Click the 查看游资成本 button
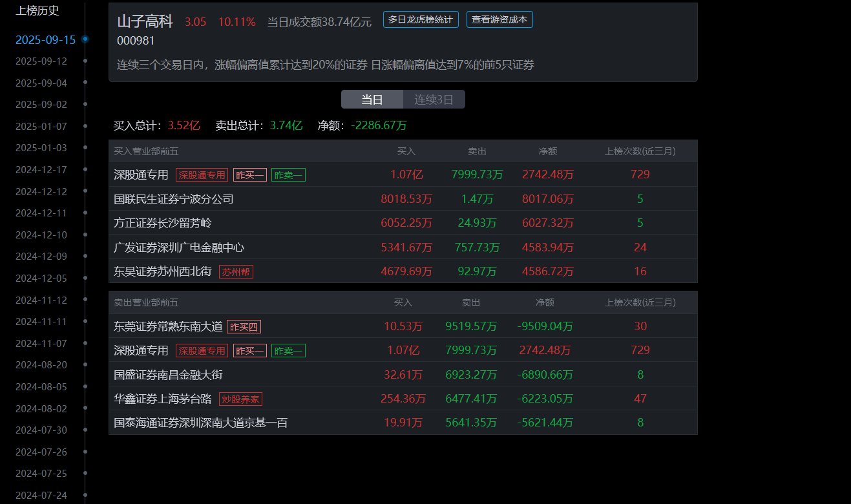Image resolution: width=851 pixels, height=504 pixels. point(499,19)
